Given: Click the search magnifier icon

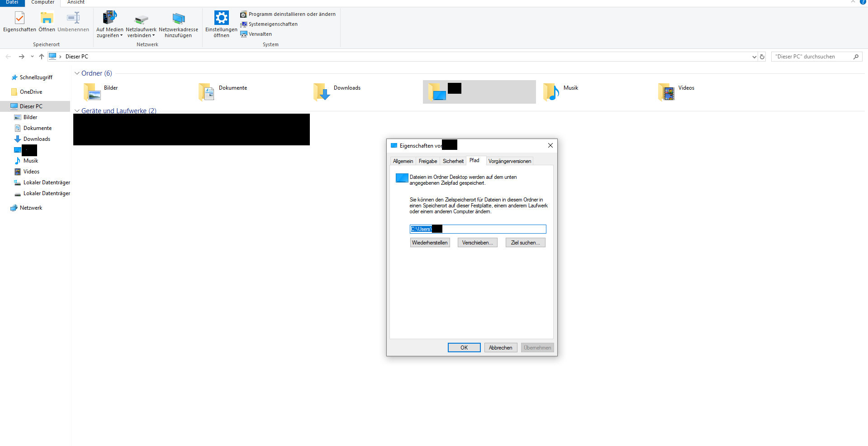Looking at the screenshot, I should point(856,57).
